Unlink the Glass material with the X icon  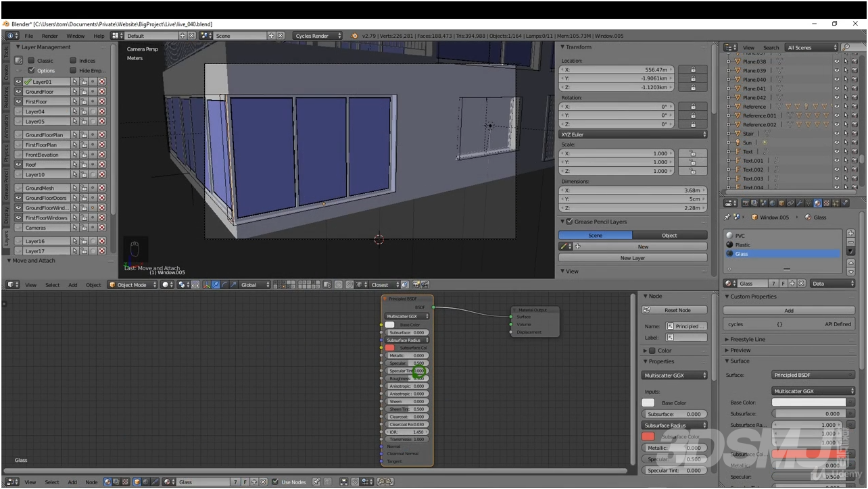pos(801,284)
